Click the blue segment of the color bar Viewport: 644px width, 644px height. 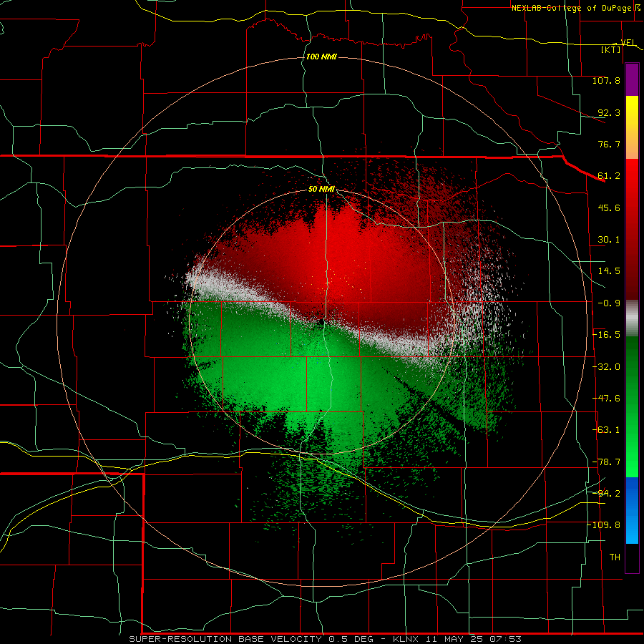pyautogui.click(x=632, y=510)
